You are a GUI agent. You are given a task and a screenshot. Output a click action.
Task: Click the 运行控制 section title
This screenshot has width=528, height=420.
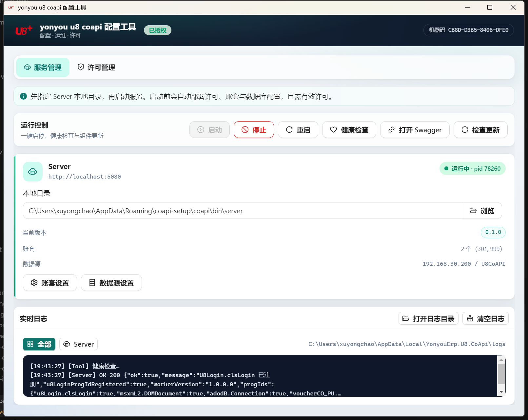click(34, 125)
